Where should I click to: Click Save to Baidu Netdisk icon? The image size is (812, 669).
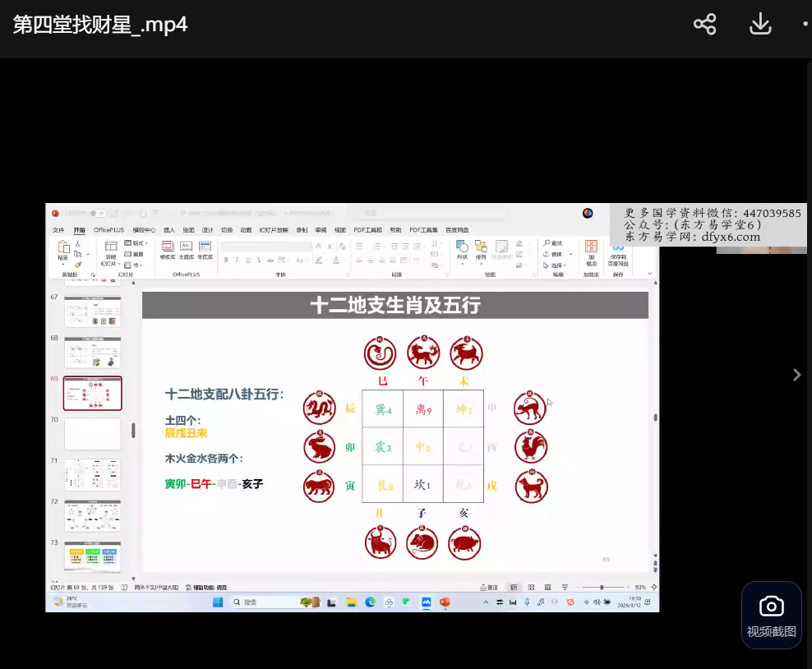point(618,250)
